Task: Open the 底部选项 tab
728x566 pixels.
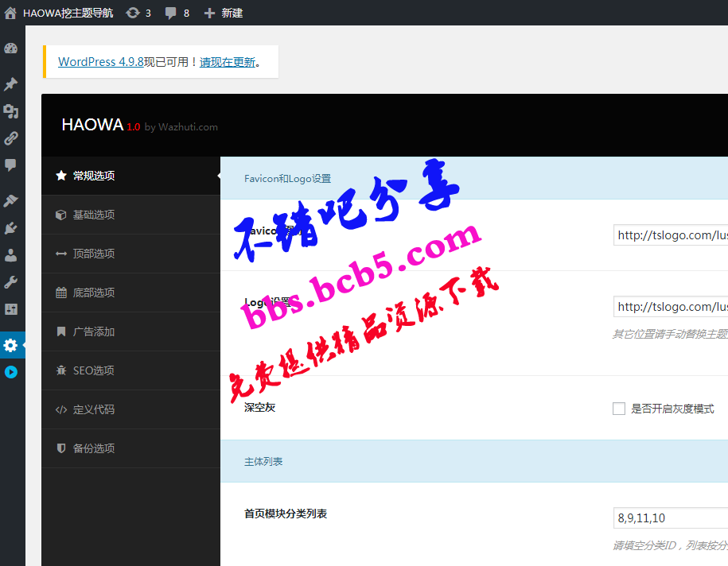Action: coord(131,293)
